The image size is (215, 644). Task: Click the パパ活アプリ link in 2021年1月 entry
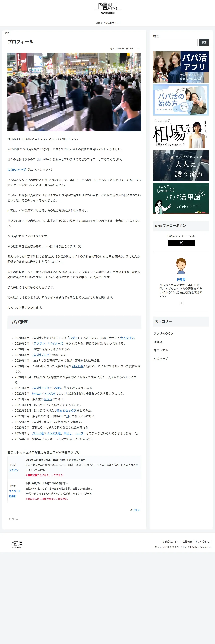pos(41,388)
